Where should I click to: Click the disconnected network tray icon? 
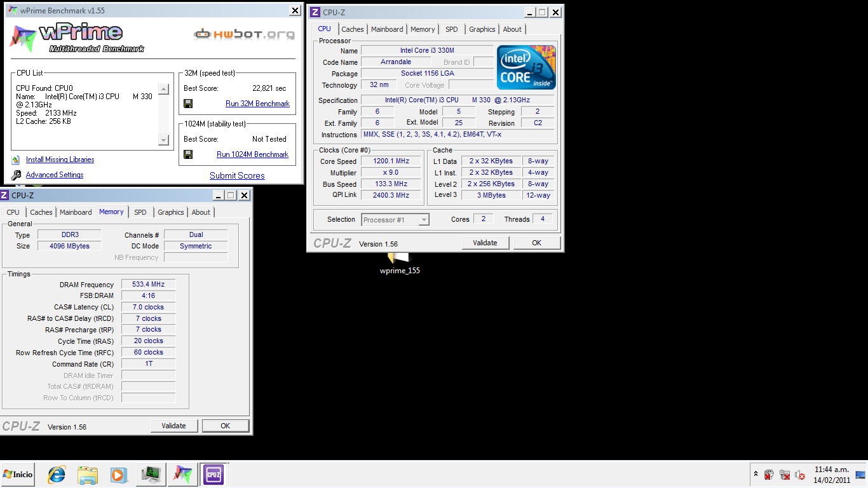[785, 475]
